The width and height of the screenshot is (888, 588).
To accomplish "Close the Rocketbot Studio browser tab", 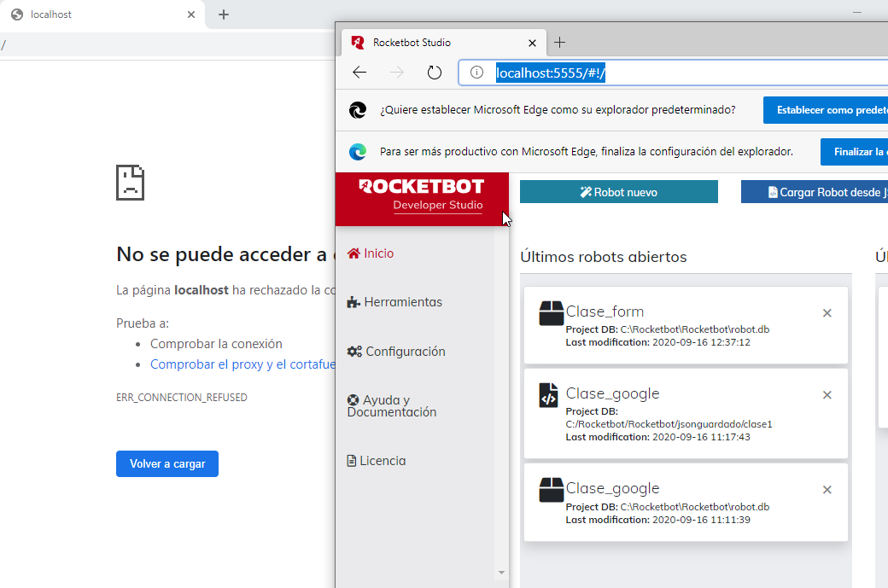I will (533, 43).
